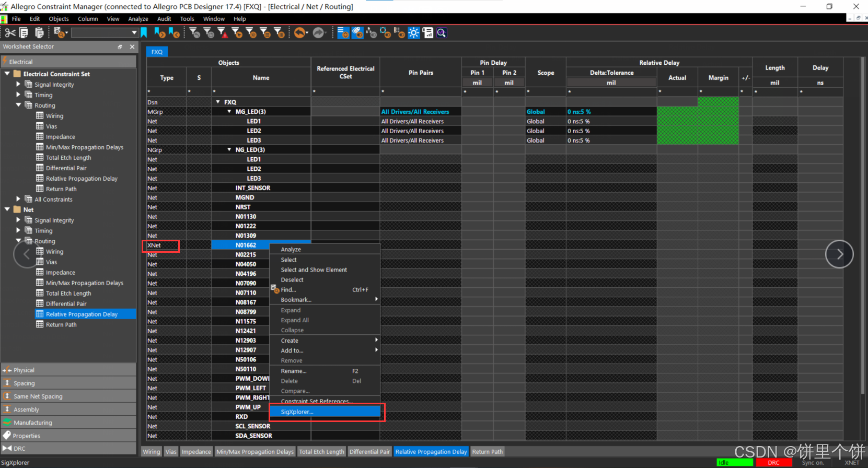Image resolution: width=868 pixels, height=468 pixels.
Task: Go to next bookmark icon
Action: (159, 33)
